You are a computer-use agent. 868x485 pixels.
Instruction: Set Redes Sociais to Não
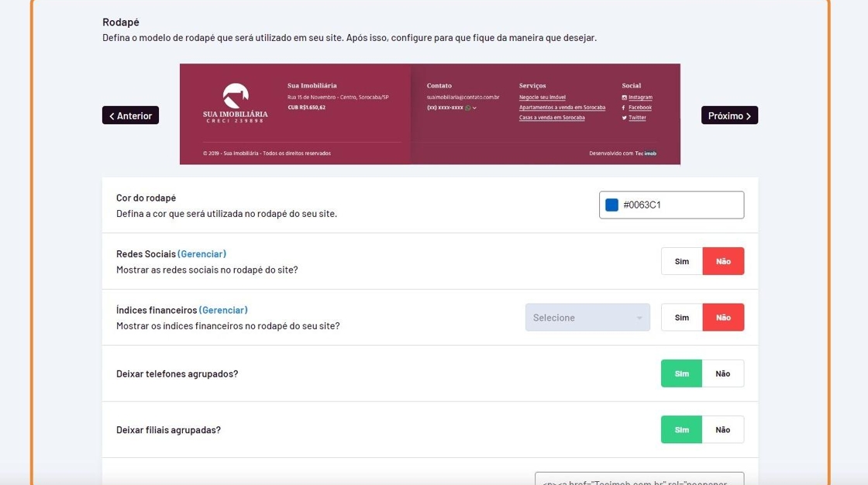[723, 262]
